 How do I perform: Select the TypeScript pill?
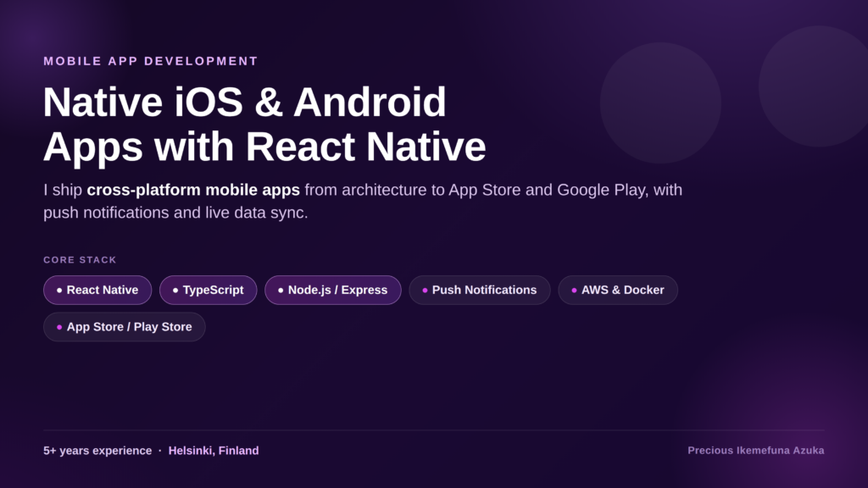click(209, 290)
